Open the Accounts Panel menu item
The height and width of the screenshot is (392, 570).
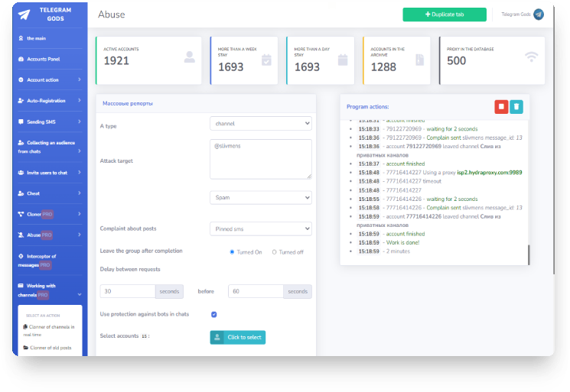click(44, 59)
